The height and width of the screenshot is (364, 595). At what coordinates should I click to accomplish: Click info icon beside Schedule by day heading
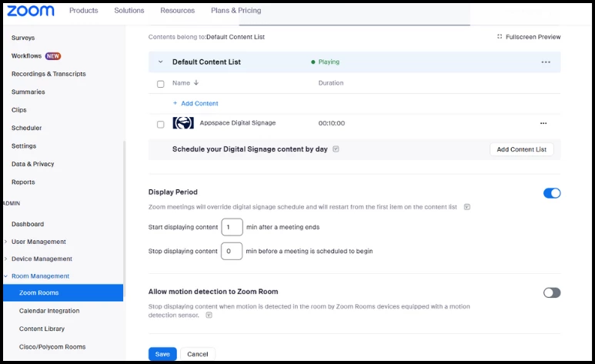click(x=336, y=149)
